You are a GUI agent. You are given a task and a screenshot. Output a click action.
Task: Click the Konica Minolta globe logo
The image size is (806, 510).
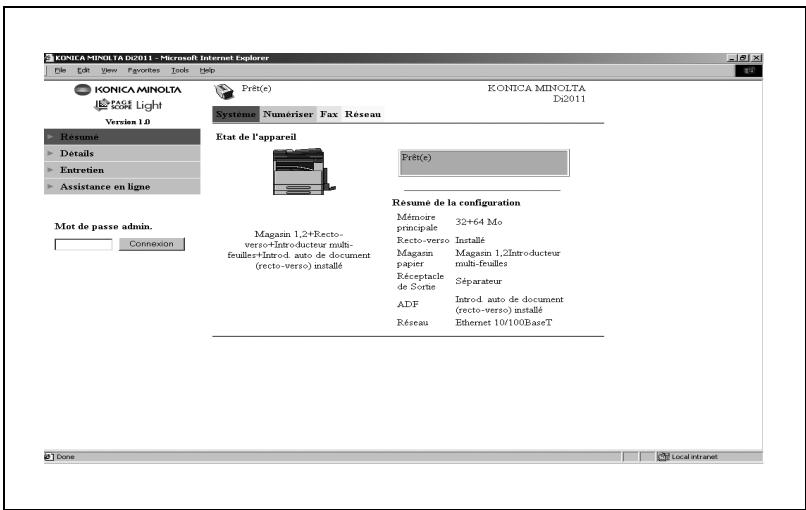tap(82, 90)
